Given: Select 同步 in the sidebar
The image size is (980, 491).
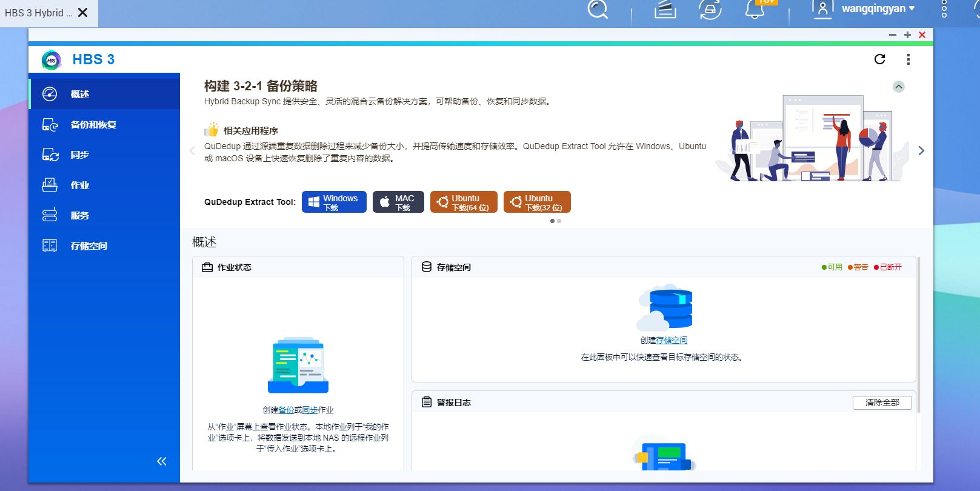Looking at the screenshot, I should pyautogui.click(x=104, y=155).
